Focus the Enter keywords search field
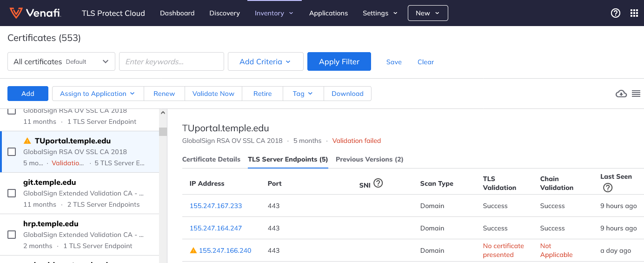 click(x=172, y=61)
